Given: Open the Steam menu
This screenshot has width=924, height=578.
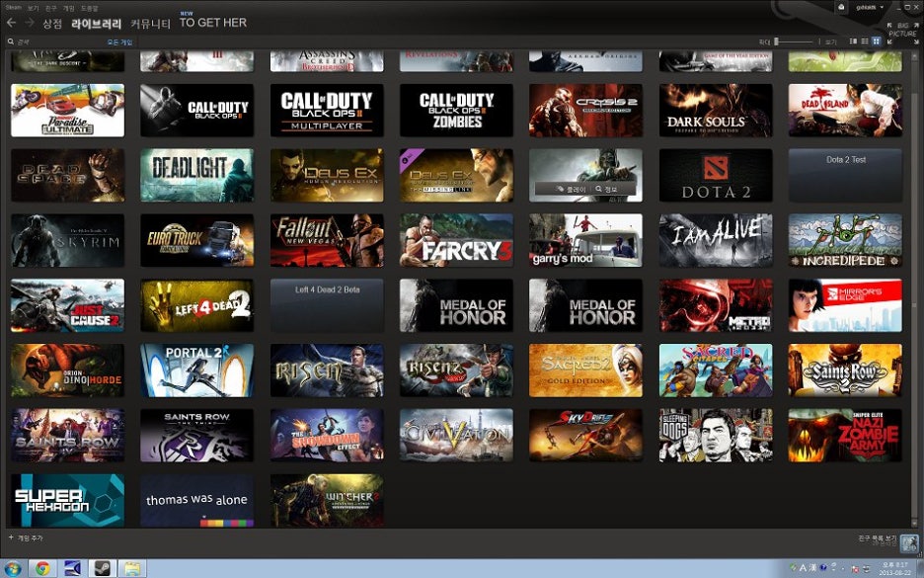Looking at the screenshot, I should point(14,8).
